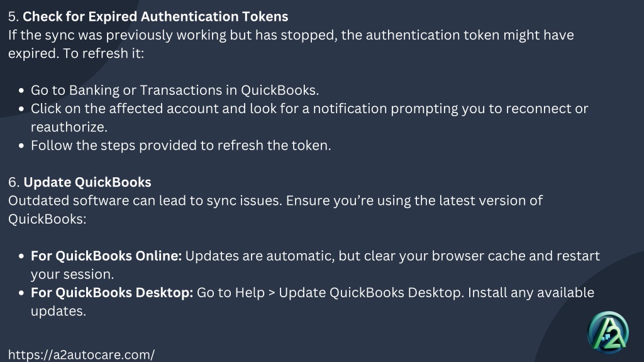Click the number 5 list marker
Viewport: 644px width, 362px height.
[14, 16]
